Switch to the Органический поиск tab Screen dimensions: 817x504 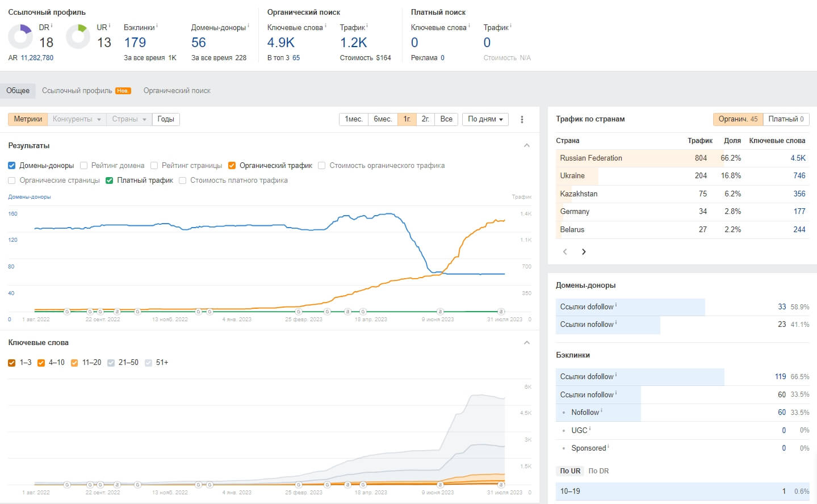(x=177, y=91)
